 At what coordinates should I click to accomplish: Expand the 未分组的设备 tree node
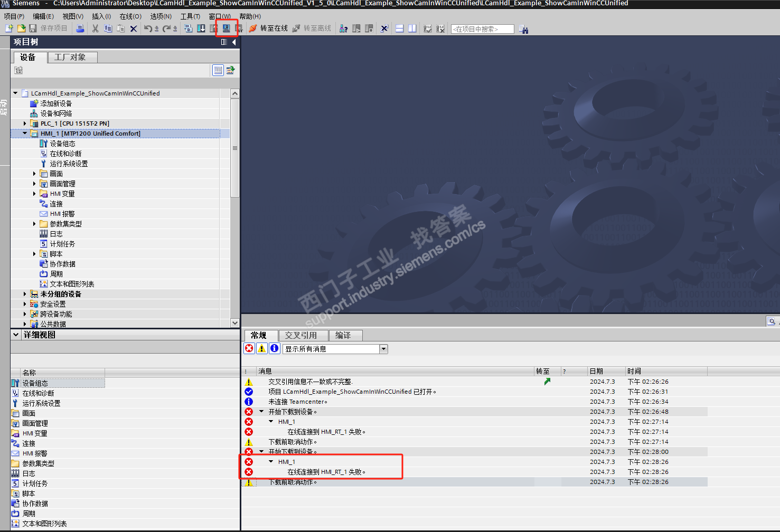pyautogui.click(x=25, y=294)
